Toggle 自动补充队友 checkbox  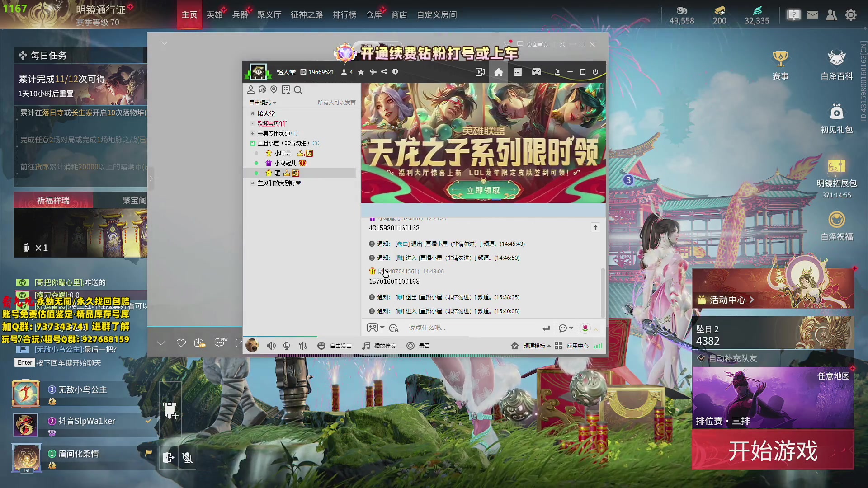click(701, 358)
